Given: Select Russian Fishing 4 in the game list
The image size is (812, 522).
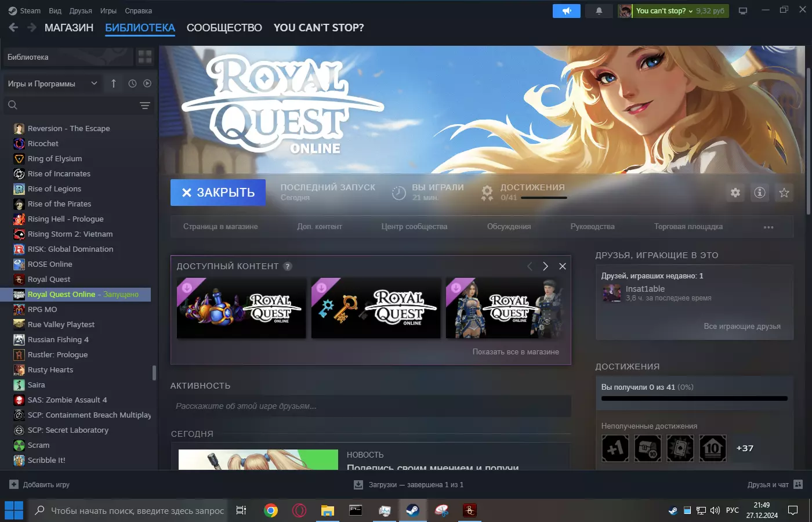Looking at the screenshot, I should 81,339.
